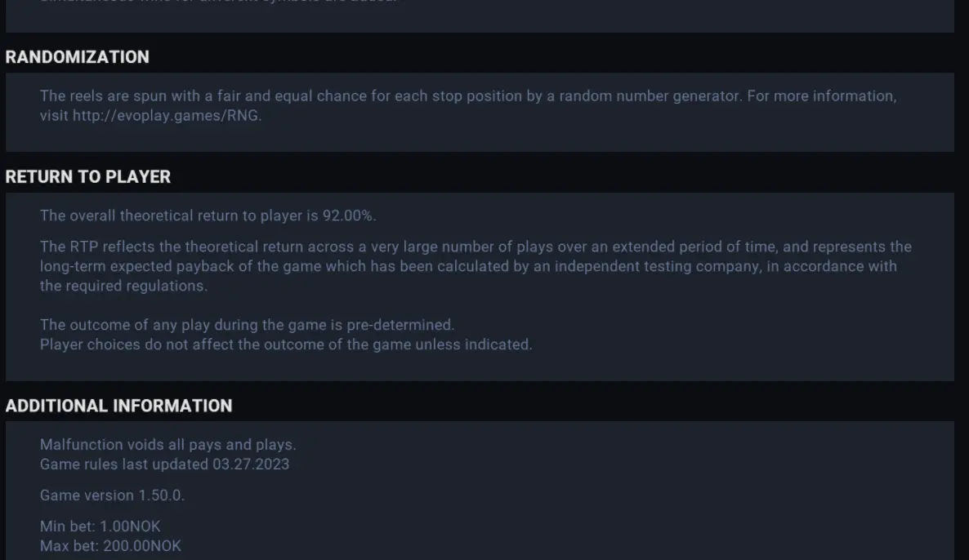This screenshot has width=969, height=560.
Task: Click 'Game rules last updated 03.27.2023'
Action: click(x=164, y=464)
